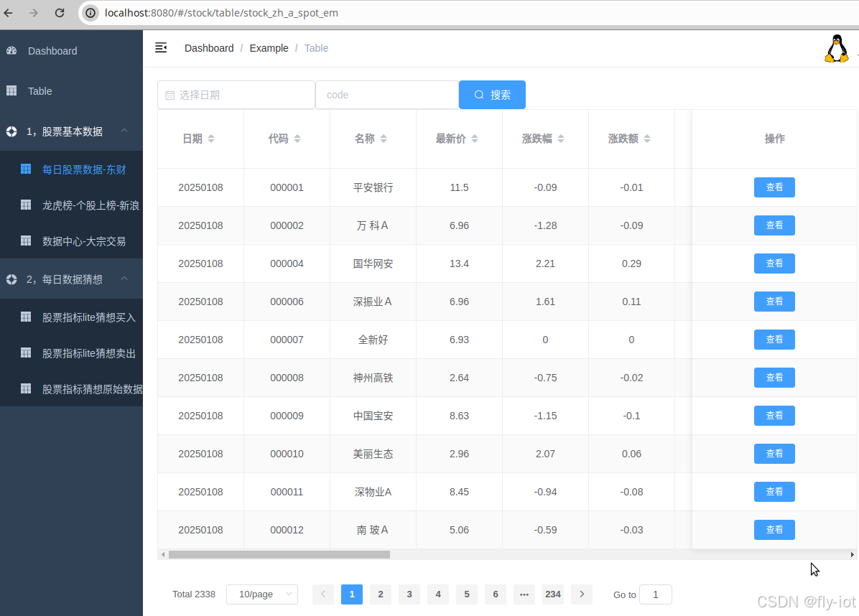Screen dimensions: 859x616
Task: Click the Table grid icon in sidebar
Action: pyautogui.click(x=11, y=90)
